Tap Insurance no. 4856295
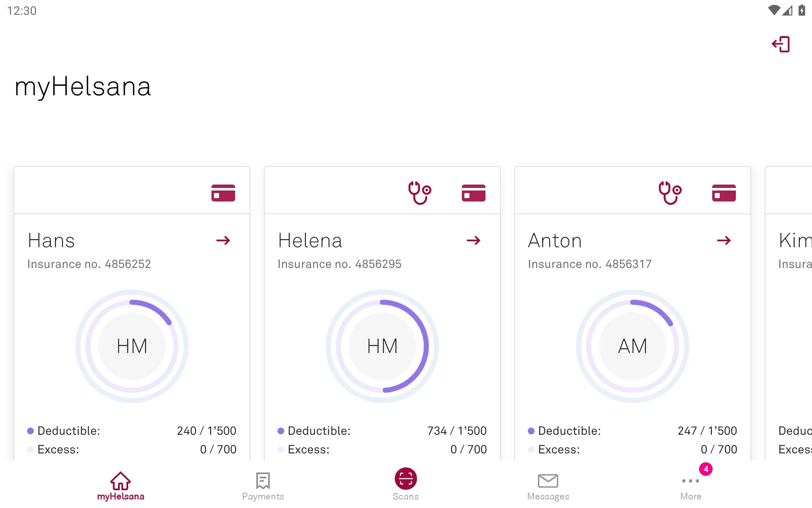Image resolution: width=812 pixels, height=508 pixels. [x=339, y=264]
